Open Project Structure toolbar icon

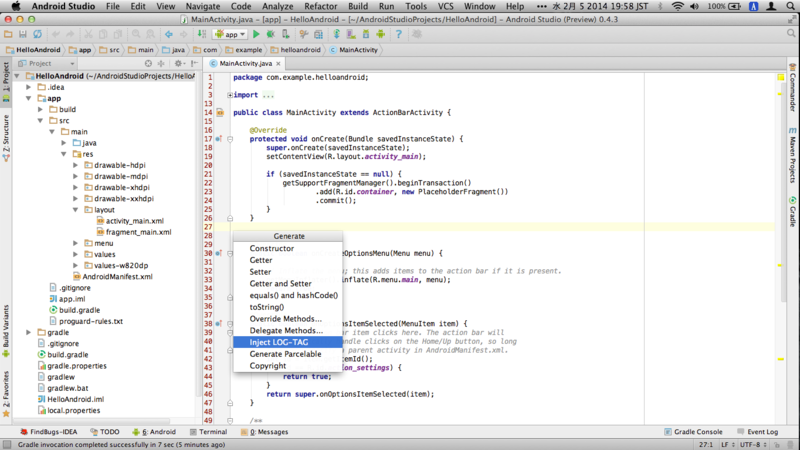click(318, 34)
